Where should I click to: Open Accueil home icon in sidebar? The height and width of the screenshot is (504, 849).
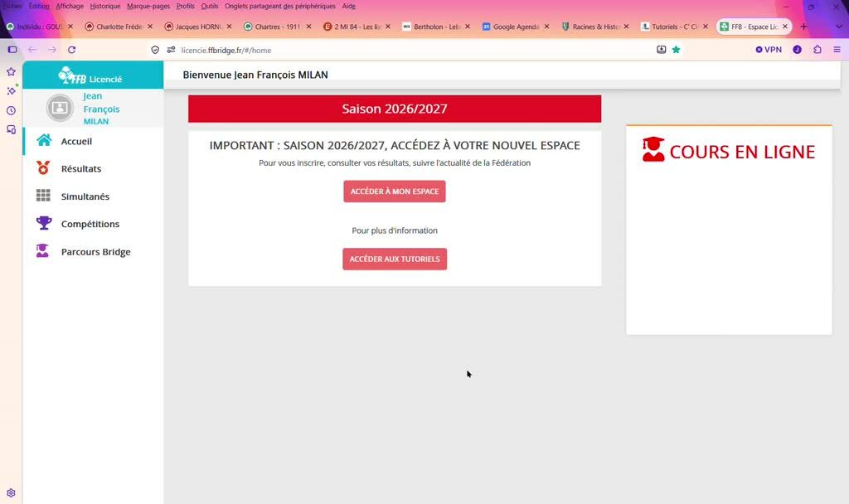pyautogui.click(x=44, y=141)
